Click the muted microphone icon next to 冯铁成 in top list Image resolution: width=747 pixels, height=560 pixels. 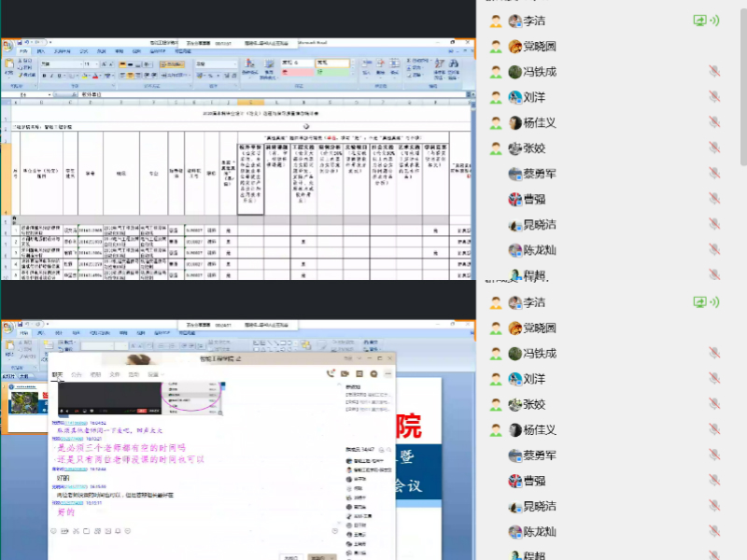[714, 72]
